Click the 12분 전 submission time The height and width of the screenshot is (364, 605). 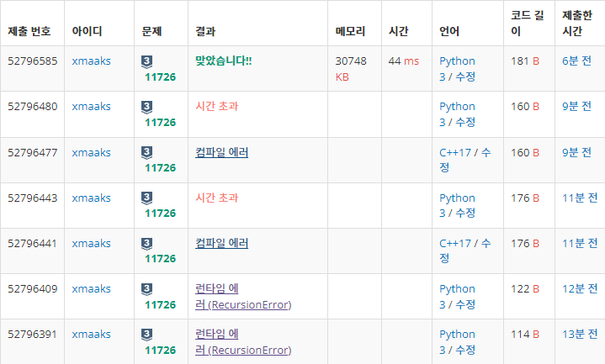point(580,289)
